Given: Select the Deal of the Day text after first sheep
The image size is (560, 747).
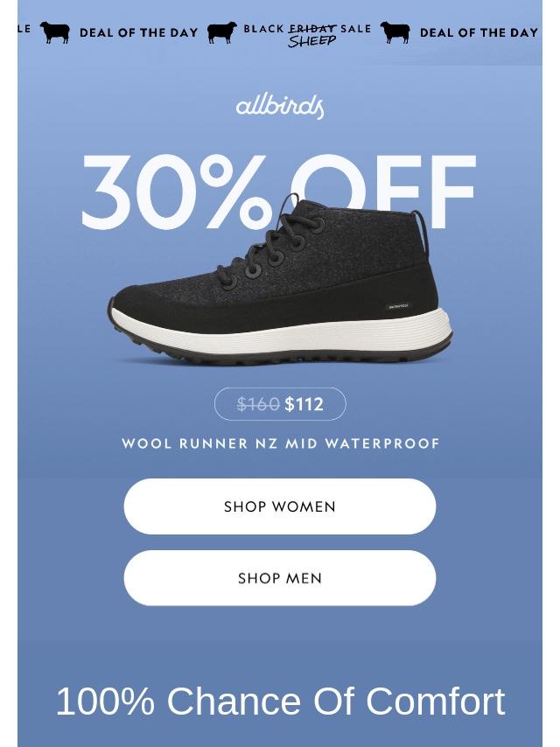Looking at the screenshot, I should pos(139,33).
